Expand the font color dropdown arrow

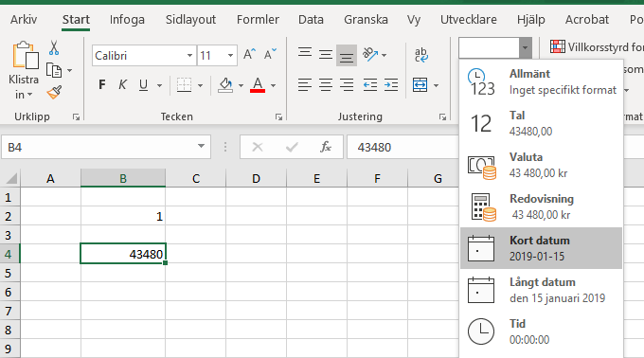tap(274, 85)
